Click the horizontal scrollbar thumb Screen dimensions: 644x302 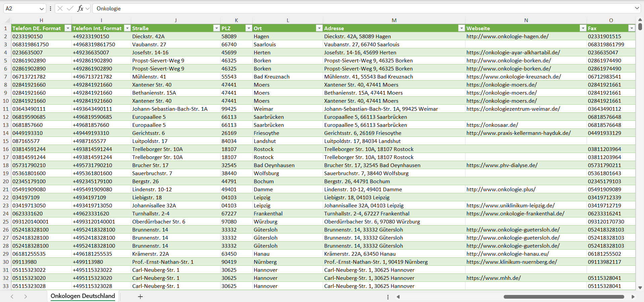(x=564, y=297)
